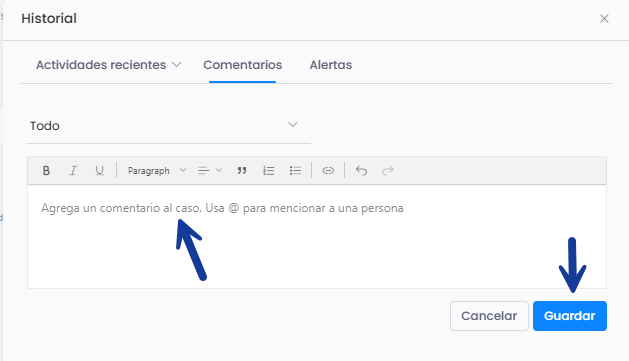Insert a hyperlink
629x361 pixels.
coord(328,171)
